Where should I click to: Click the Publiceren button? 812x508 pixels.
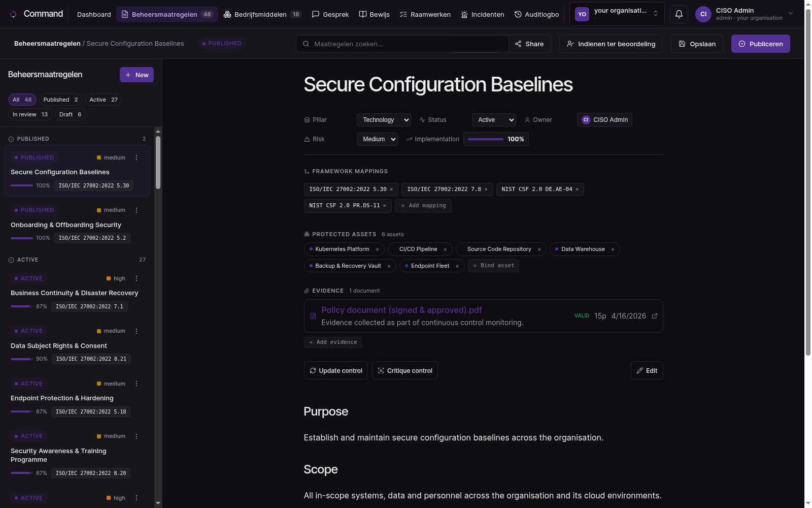(x=760, y=44)
